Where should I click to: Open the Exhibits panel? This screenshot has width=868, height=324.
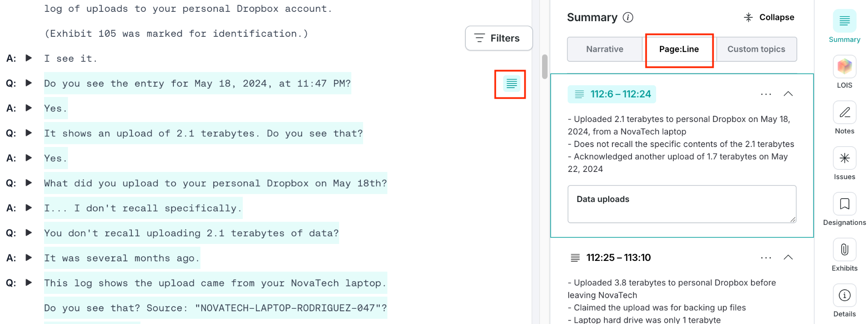pos(844,255)
